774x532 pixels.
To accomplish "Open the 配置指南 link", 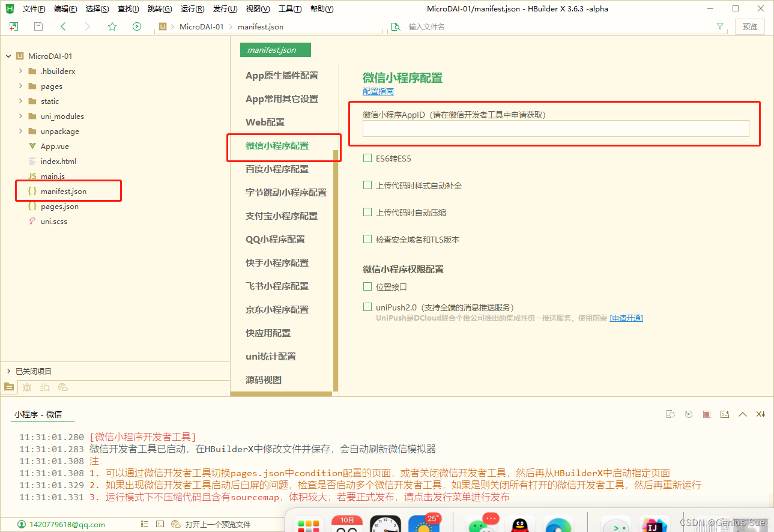I will point(378,91).
